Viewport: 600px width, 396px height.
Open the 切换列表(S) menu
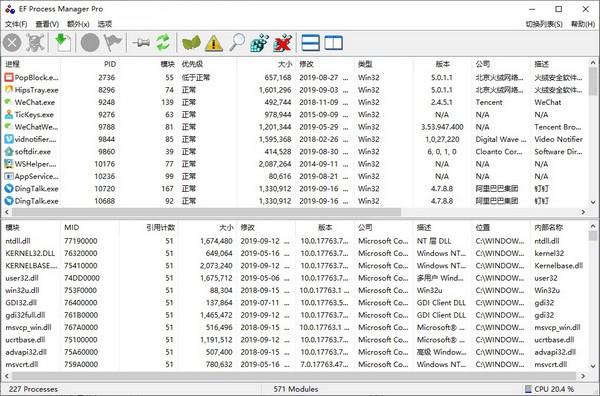tap(544, 24)
